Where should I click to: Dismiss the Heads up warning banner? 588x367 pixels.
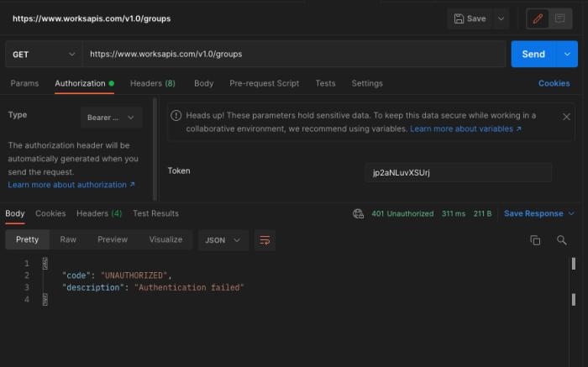[566, 117]
